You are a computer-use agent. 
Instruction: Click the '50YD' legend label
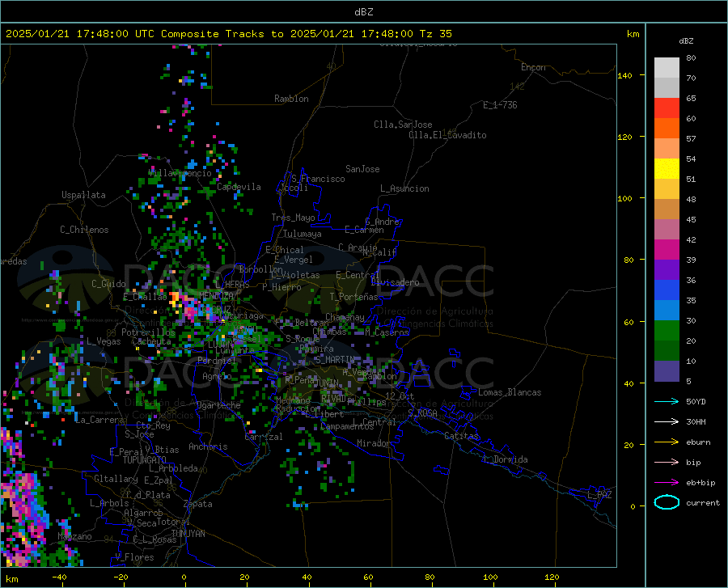[696, 401]
